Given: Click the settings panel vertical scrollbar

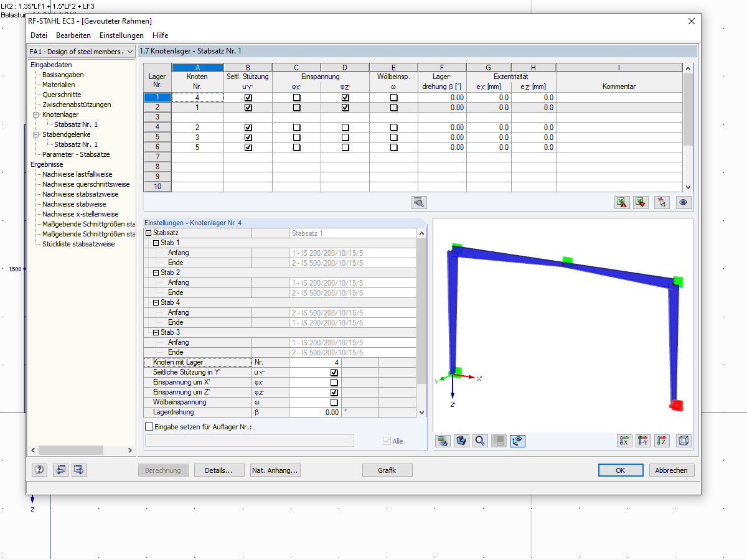Looking at the screenshot, I should (422, 322).
